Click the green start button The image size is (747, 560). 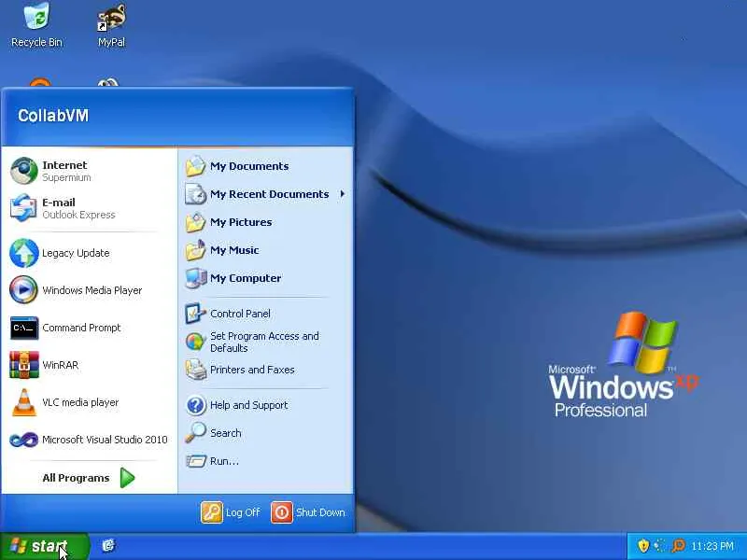pos(44,546)
